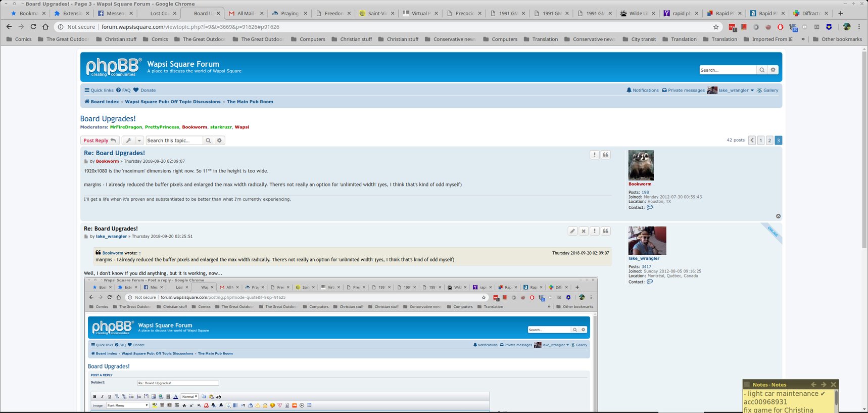Screen dimensions: 868x413
Task: Jump to top using Bookworm post's arrow icon
Action: click(778, 216)
